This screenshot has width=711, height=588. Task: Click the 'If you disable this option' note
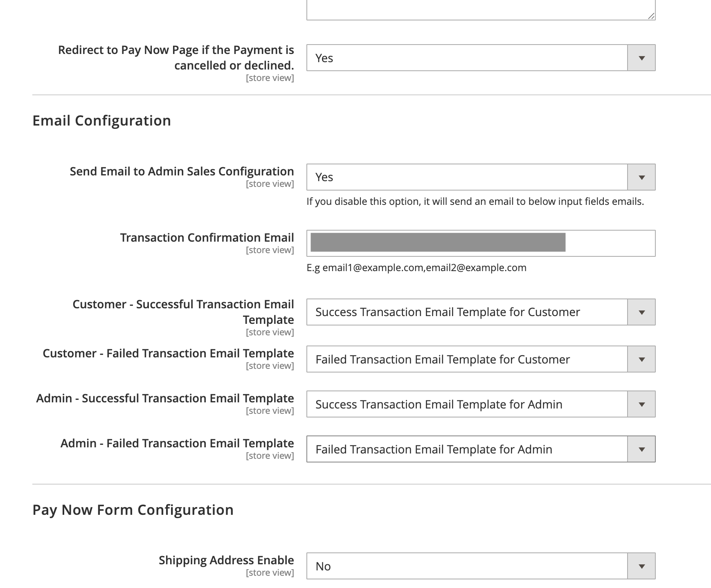(475, 201)
